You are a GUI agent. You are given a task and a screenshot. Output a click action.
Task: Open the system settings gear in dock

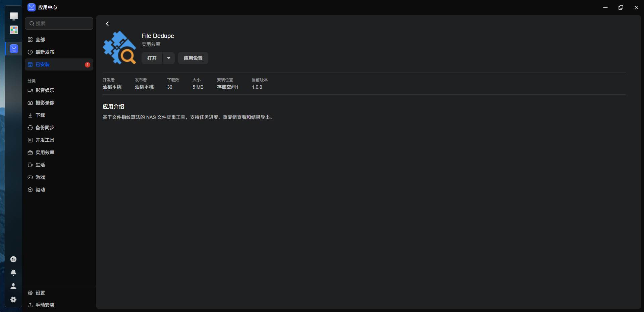click(13, 300)
